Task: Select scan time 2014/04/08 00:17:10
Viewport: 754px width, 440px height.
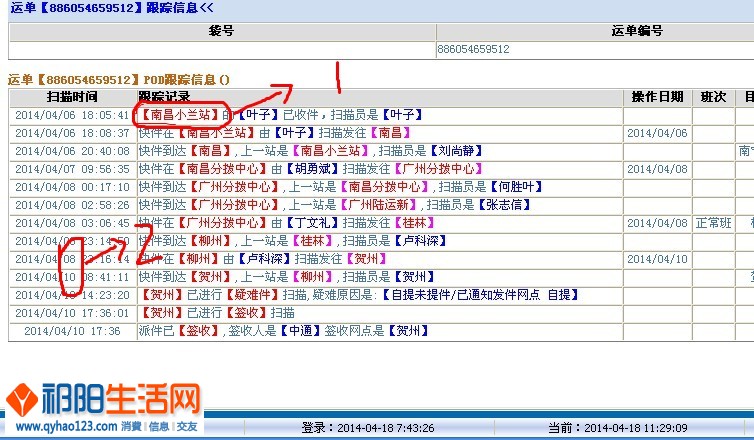Action: 72,187
